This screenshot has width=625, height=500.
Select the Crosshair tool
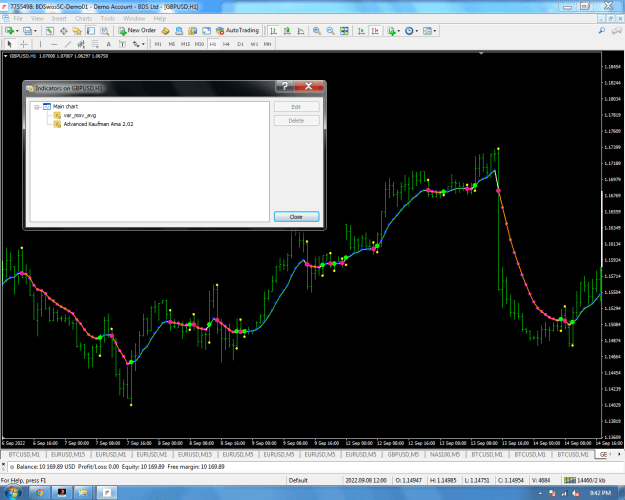pyautogui.click(x=24, y=44)
